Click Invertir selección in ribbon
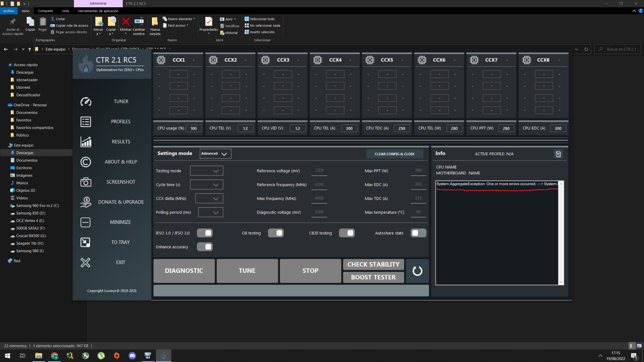The image size is (644, 362). (259, 32)
